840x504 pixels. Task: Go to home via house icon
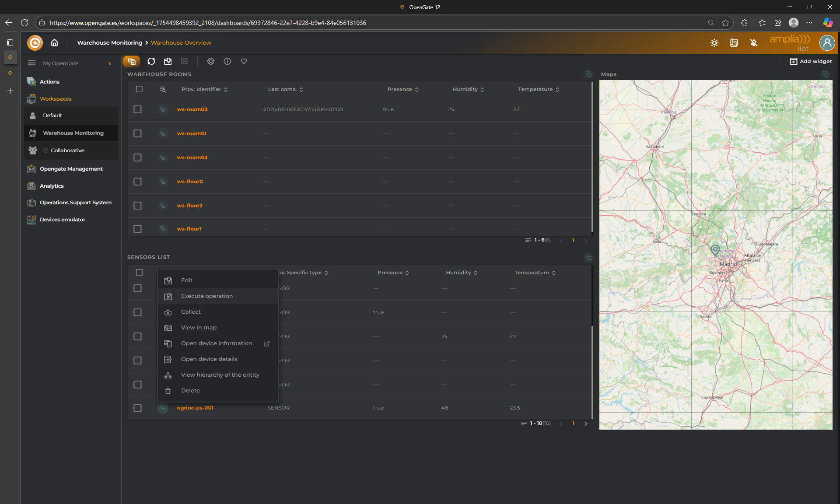pyautogui.click(x=54, y=42)
